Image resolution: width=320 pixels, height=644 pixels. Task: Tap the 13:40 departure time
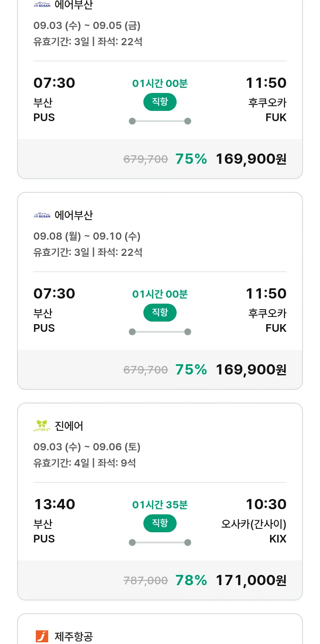[x=55, y=505]
